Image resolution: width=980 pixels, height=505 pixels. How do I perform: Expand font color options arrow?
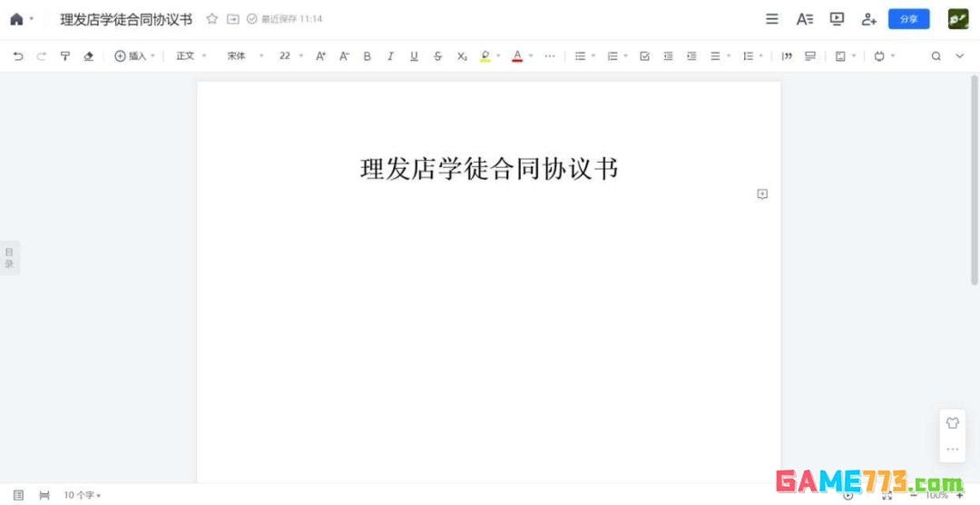tap(531, 56)
